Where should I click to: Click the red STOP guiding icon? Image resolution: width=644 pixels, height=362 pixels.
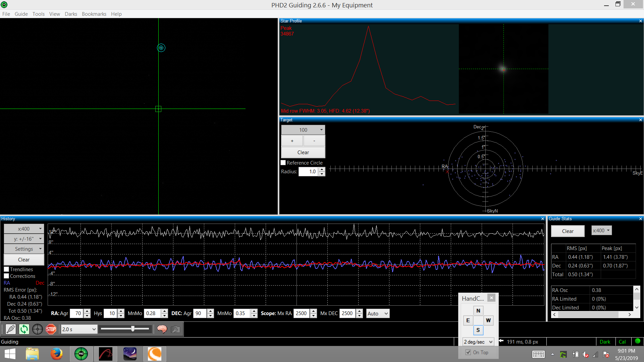(x=51, y=329)
